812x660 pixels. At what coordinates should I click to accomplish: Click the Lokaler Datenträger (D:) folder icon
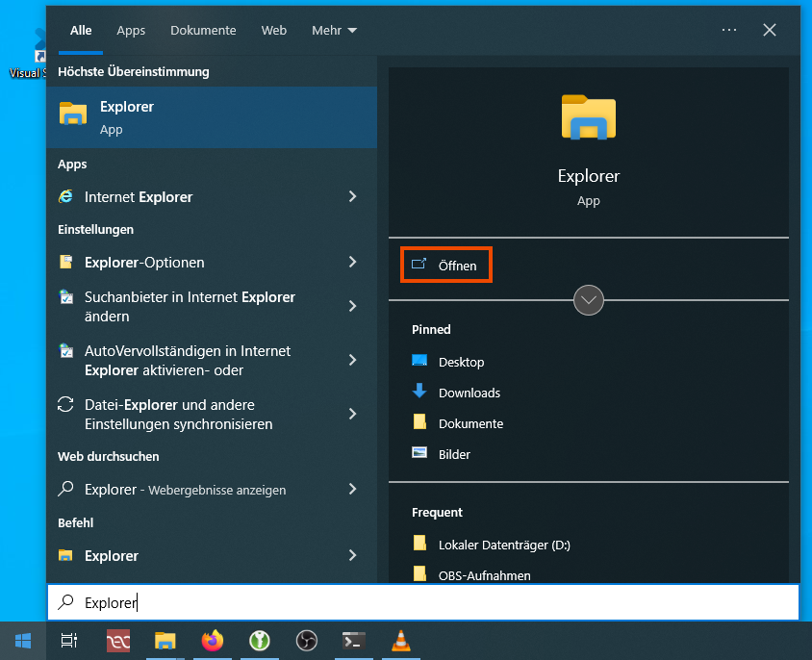click(x=420, y=543)
